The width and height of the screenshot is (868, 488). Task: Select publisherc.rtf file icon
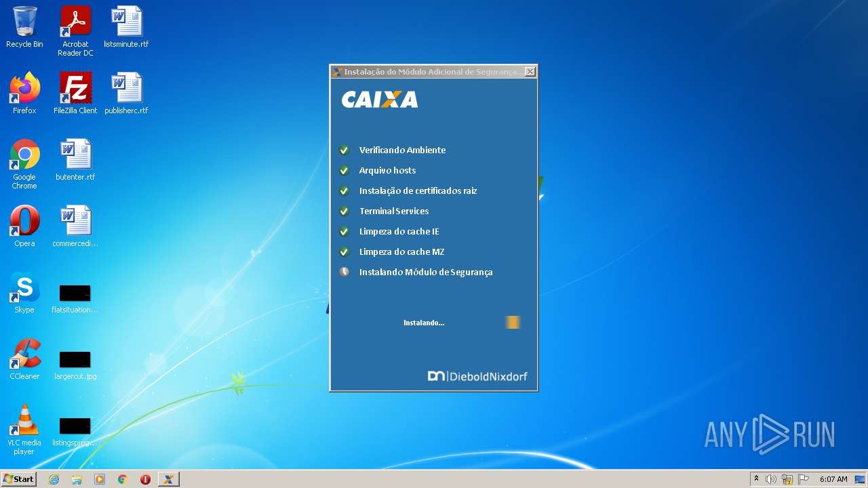coord(126,94)
